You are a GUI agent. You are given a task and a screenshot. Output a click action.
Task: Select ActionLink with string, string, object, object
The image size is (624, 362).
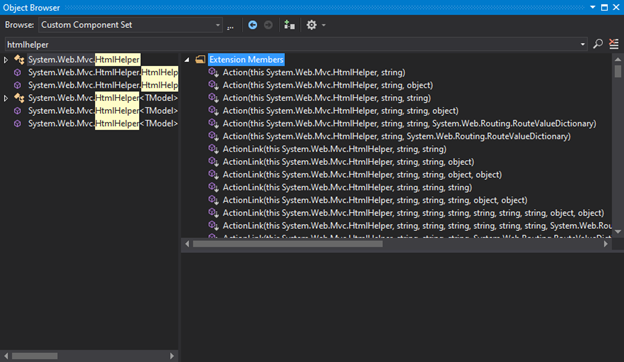362,174
